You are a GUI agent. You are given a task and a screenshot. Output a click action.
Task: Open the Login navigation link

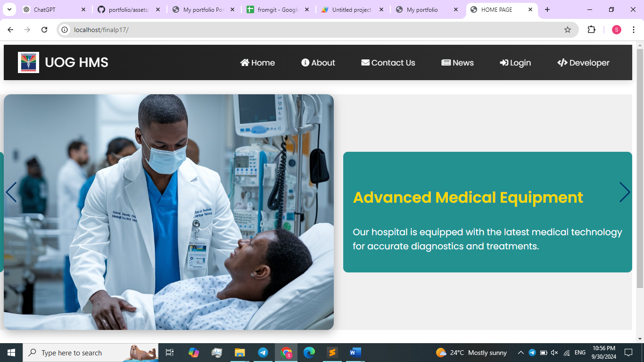point(515,63)
